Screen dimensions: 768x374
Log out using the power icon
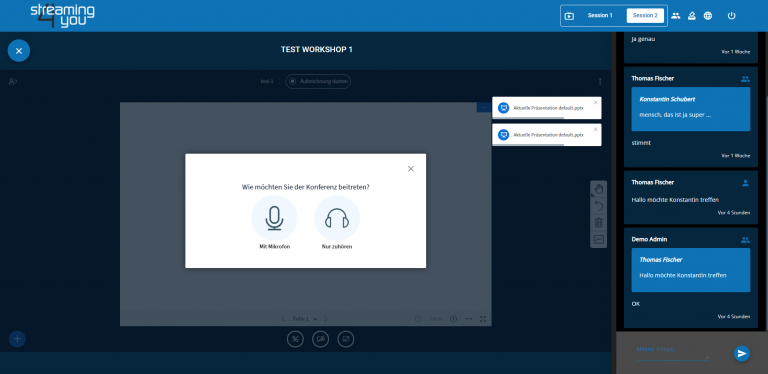(732, 16)
